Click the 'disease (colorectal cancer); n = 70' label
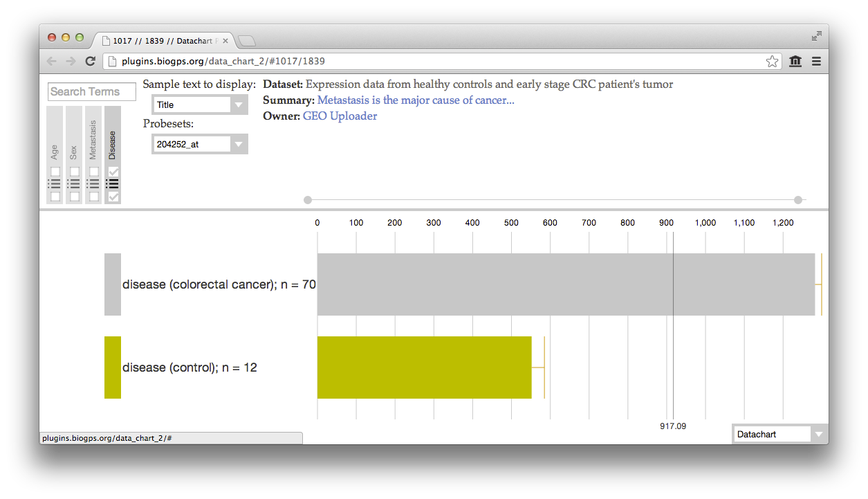868x499 pixels. (219, 284)
